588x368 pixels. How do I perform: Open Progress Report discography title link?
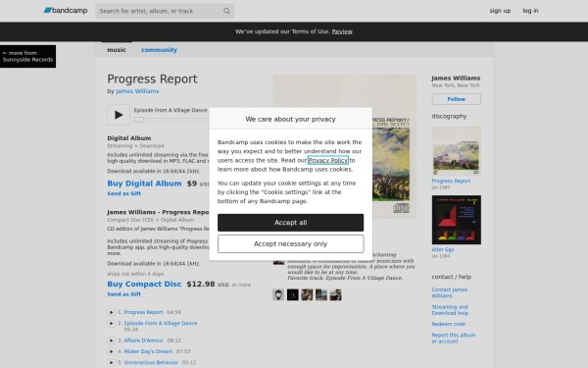pyautogui.click(x=451, y=181)
